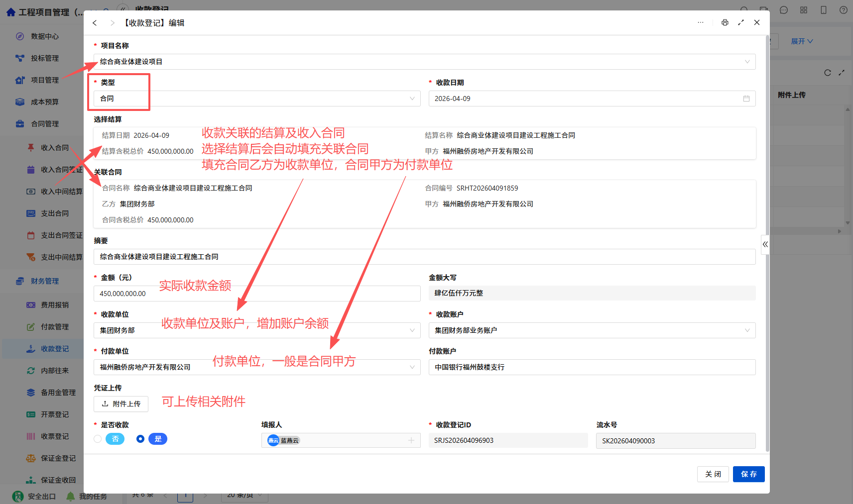Click the 成本预算 sidebar icon
This screenshot has height=504, width=853.
20,102
